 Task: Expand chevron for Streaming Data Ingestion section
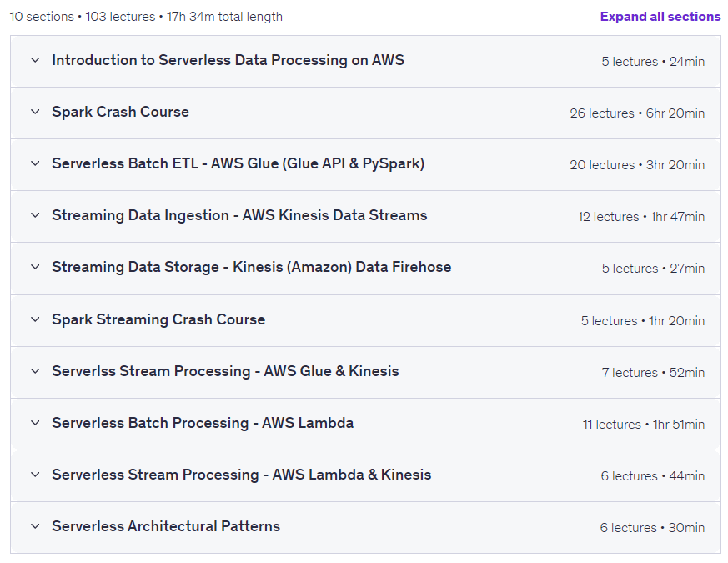tap(35, 215)
